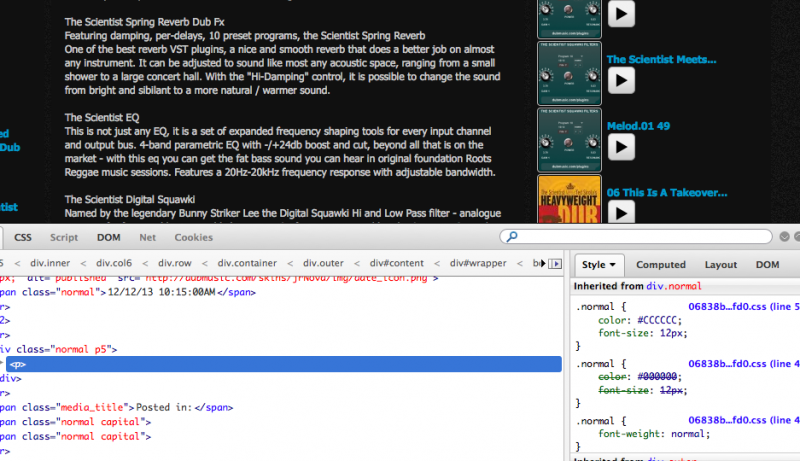800x461 pixels.
Task: Switch to the Computed side tab
Action: coord(660,265)
